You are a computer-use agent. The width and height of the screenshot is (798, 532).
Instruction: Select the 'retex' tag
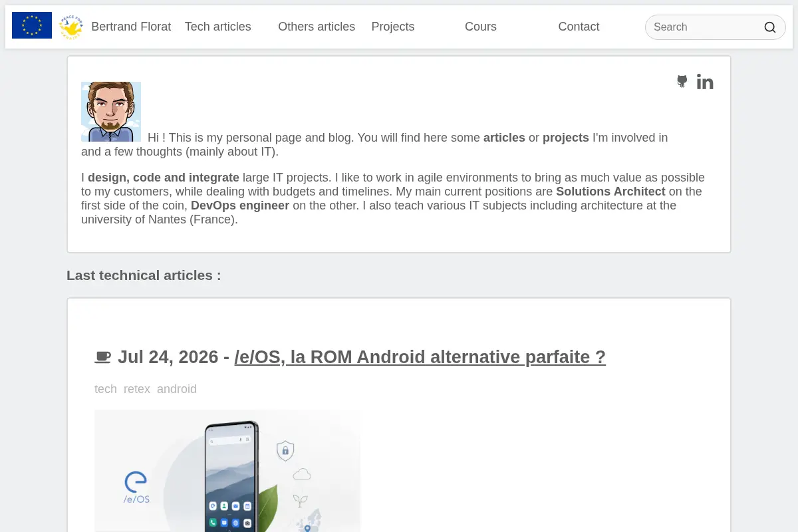137,389
